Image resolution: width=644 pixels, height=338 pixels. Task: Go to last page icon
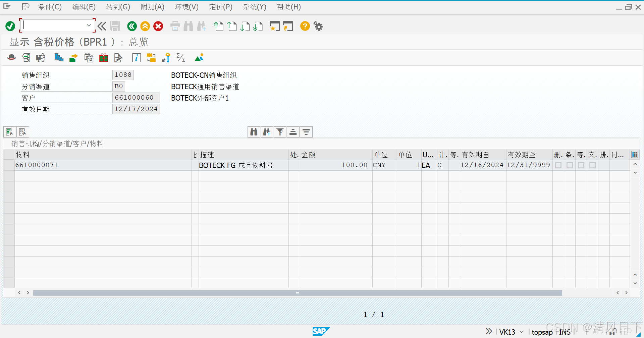tap(258, 26)
